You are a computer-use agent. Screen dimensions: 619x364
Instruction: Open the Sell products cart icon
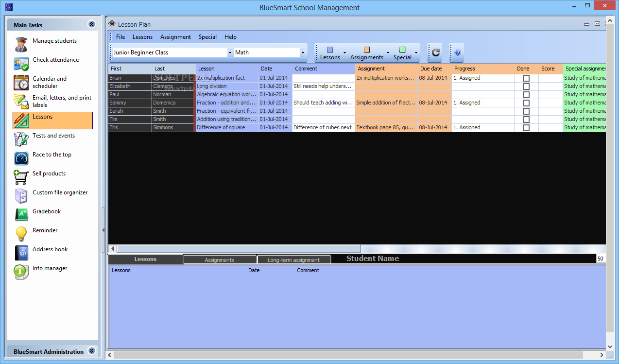click(x=21, y=177)
